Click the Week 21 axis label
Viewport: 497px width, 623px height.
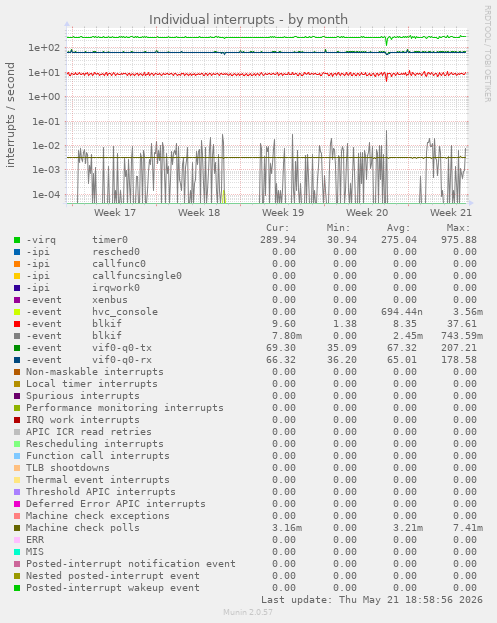tap(451, 213)
